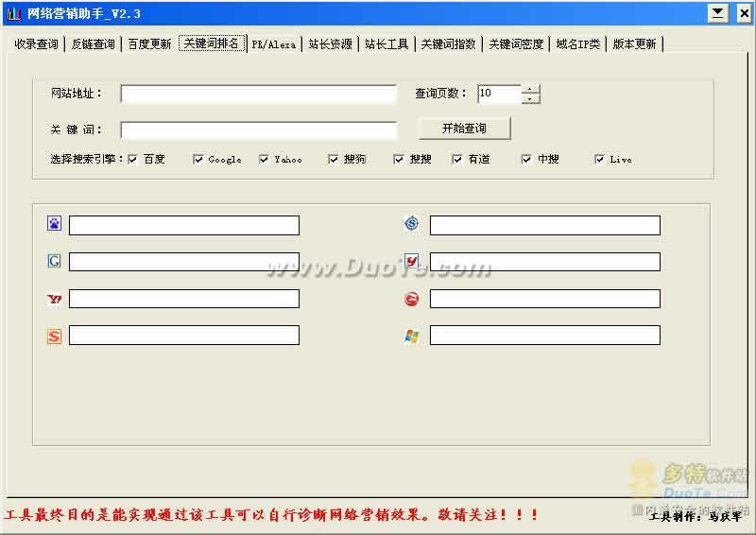Uncheck the 百度 search engine checkbox

tap(132, 159)
